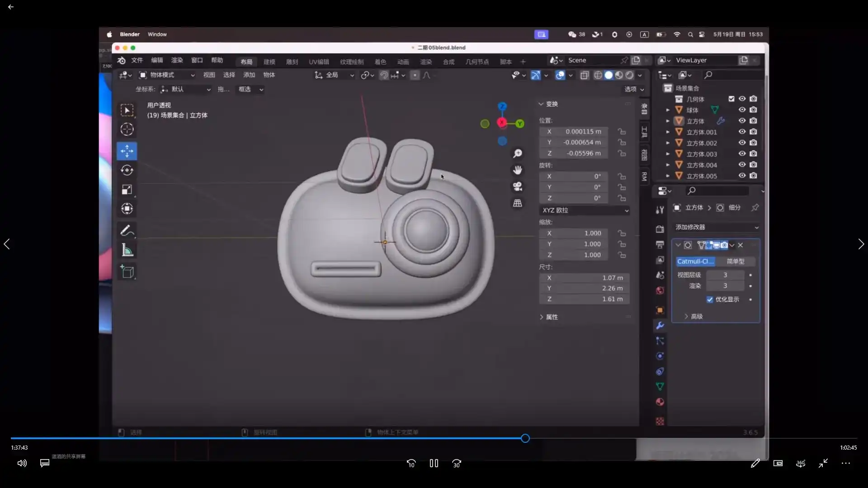Open the 文件 menu
The image size is (868, 488).
pos(137,61)
